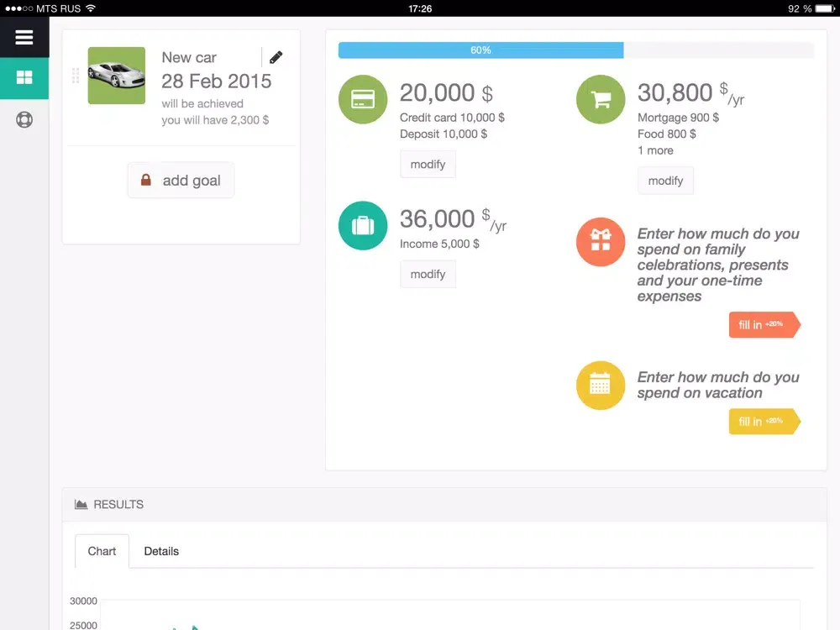This screenshot has width=840, height=630.
Task: Click the Results chart icon
Action: 81,504
